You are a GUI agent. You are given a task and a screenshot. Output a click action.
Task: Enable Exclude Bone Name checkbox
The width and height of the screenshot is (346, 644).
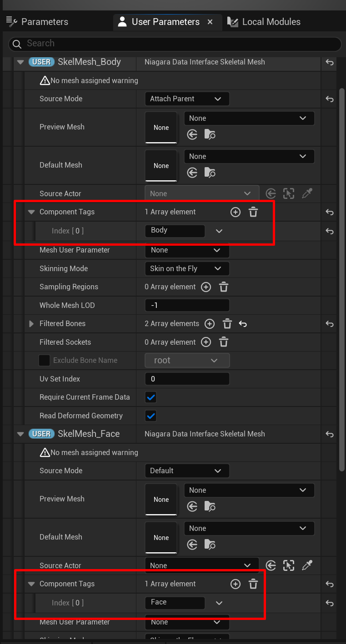pos(44,361)
